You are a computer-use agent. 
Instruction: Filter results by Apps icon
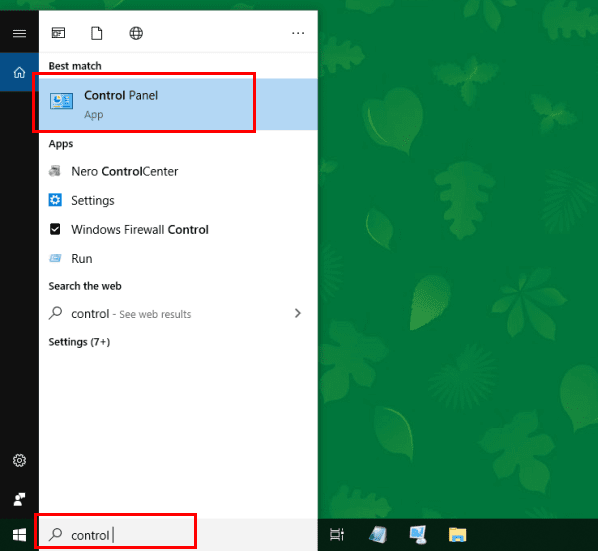pos(58,33)
